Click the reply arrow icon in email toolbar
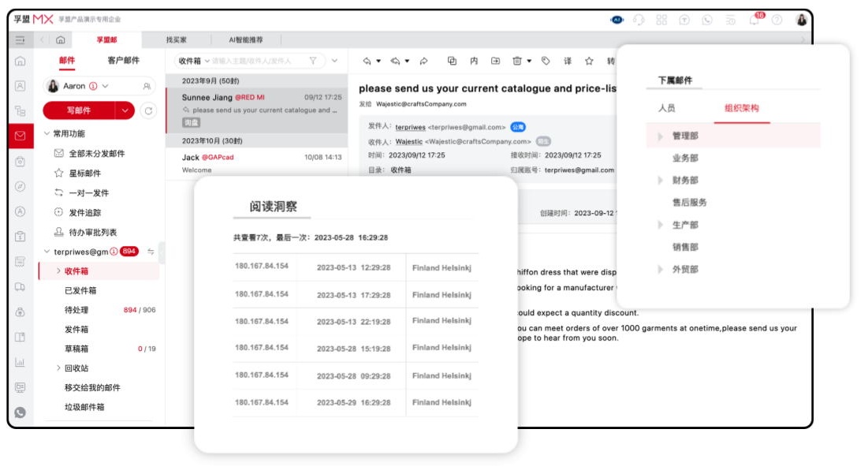The width and height of the screenshot is (868, 474). coord(367,61)
